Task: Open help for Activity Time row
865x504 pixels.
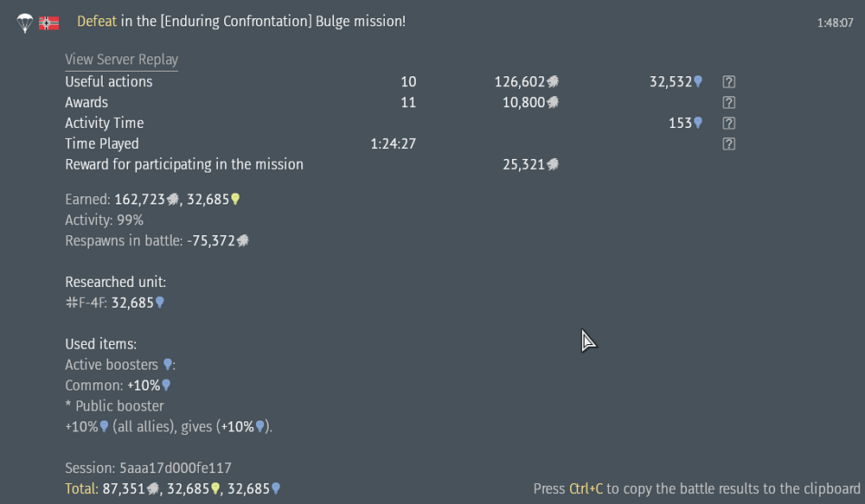Action: [728, 123]
